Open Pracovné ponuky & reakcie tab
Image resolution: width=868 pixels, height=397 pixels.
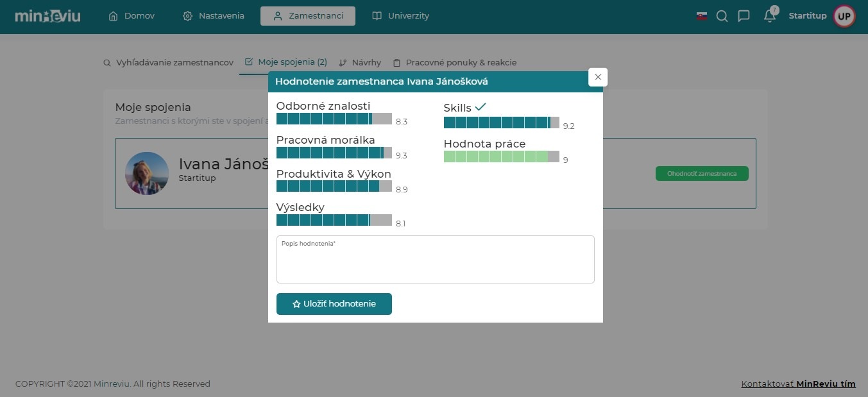pyautogui.click(x=454, y=63)
